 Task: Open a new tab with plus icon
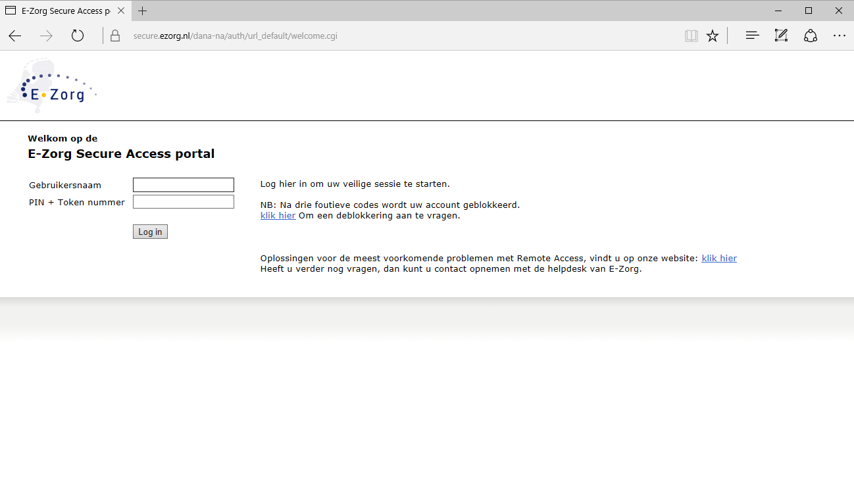click(x=143, y=11)
